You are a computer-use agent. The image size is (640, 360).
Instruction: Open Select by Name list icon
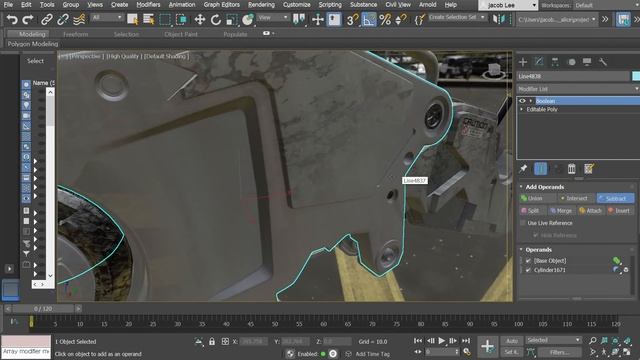149,19
